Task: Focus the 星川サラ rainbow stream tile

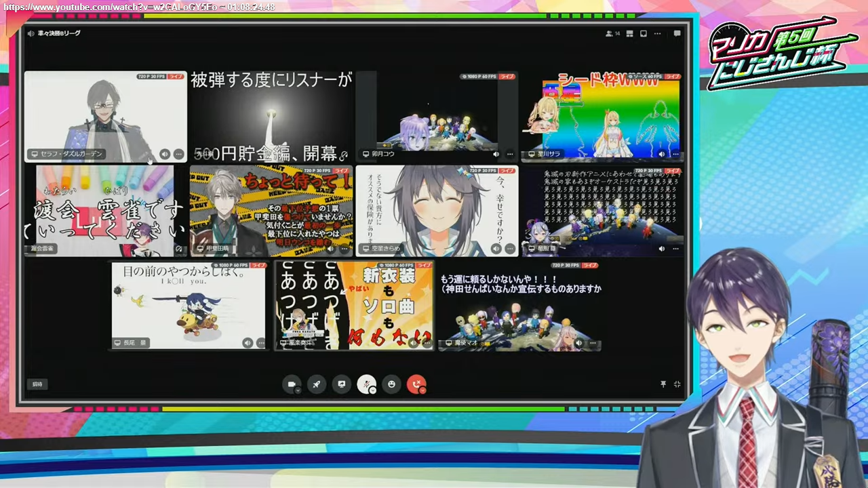Action: pyautogui.click(x=602, y=117)
